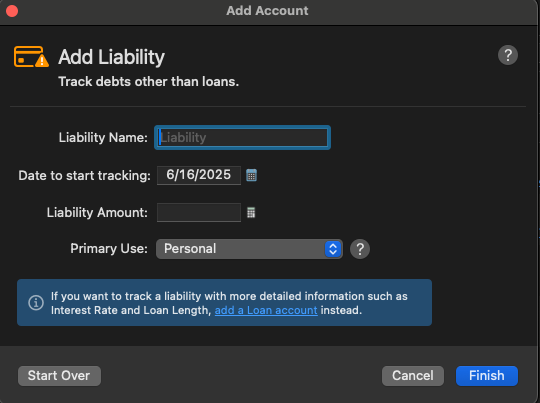Screen dimensions: 540x403
Task: Click the 'Track debts other than loans' subtitle
Action: [148, 82]
